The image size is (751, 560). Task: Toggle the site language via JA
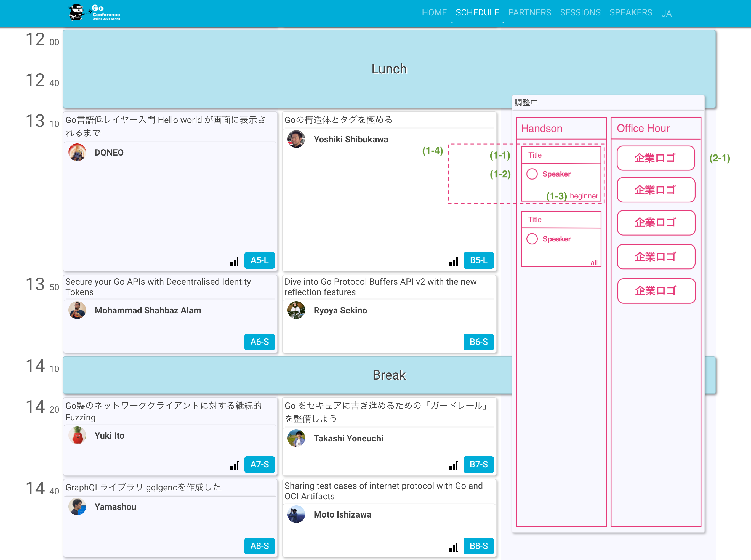(x=667, y=13)
